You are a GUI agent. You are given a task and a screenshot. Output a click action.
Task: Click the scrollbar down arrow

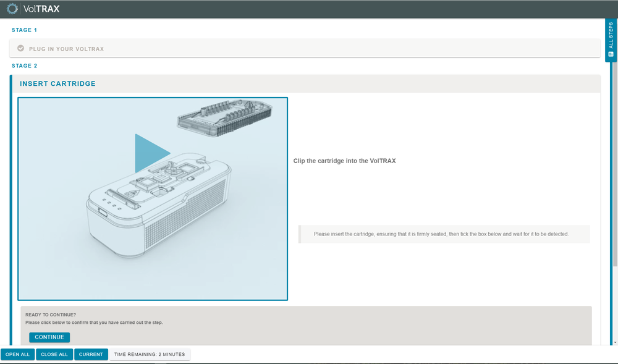pyautogui.click(x=615, y=342)
